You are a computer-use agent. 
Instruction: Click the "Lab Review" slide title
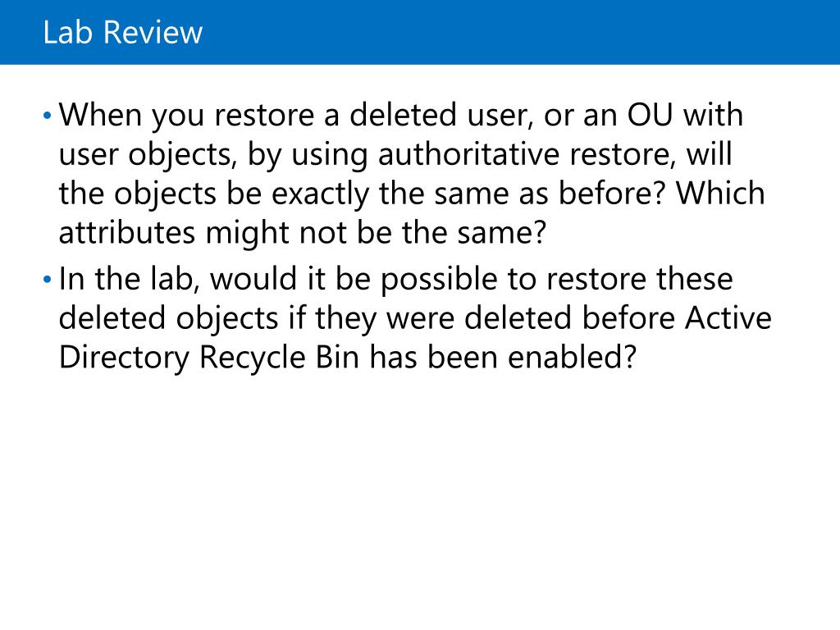click(123, 32)
